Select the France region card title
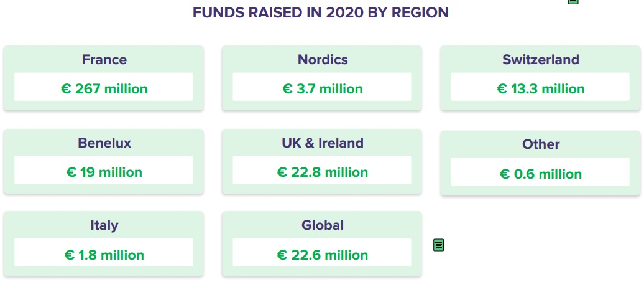The image size is (644, 292). tap(104, 60)
